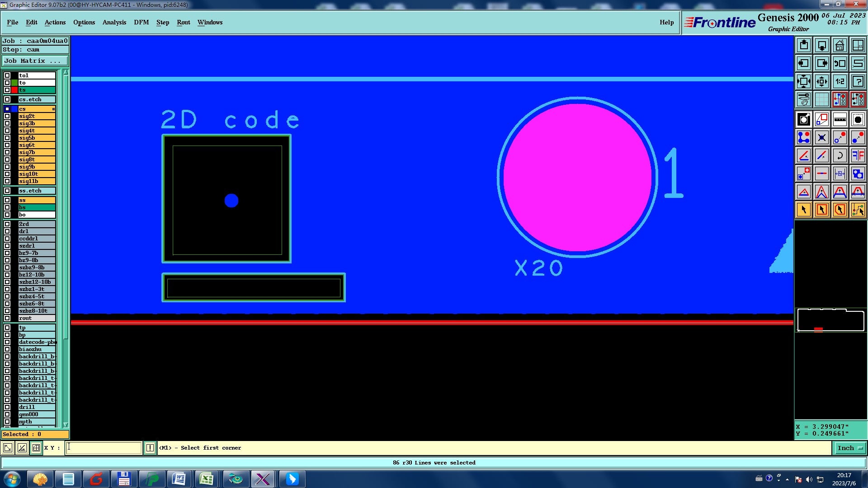Screen dimensions: 868x488
Task: Open the Analysis menu
Action: click(114, 22)
